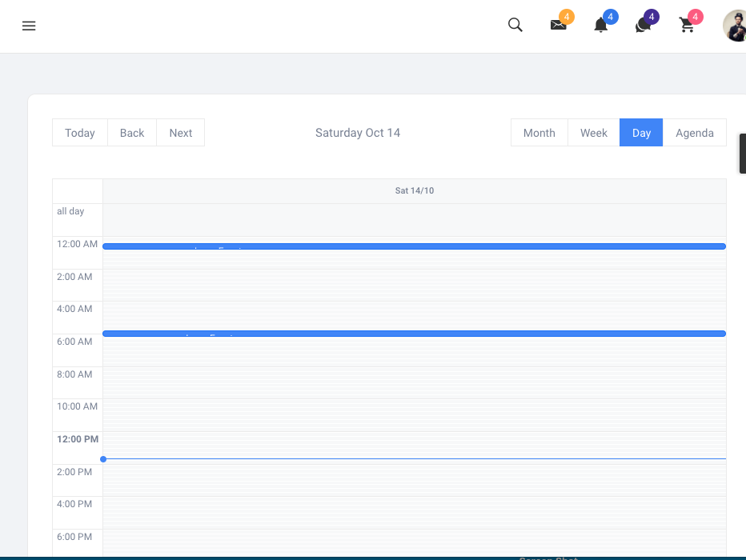Open the shopping cart icon
Viewport: 746px width, 560px height.
point(687,25)
